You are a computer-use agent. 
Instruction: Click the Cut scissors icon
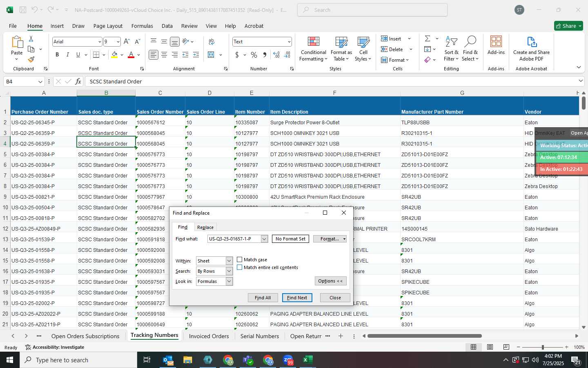31,38
